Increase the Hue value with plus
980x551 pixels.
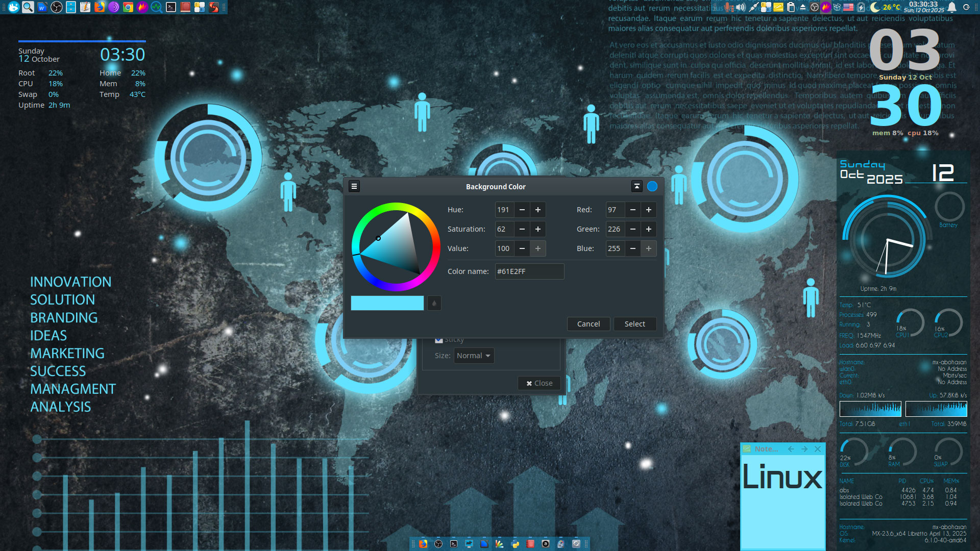tap(537, 210)
